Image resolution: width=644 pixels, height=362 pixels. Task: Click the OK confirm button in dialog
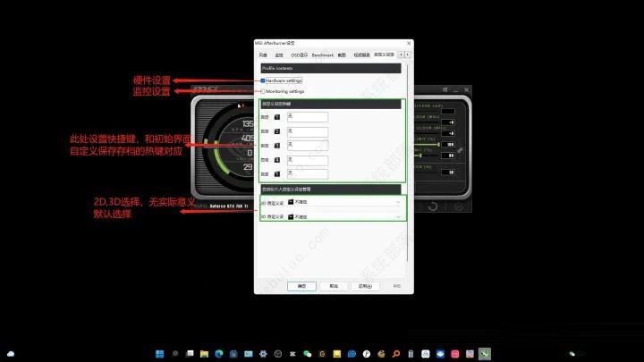(301, 286)
